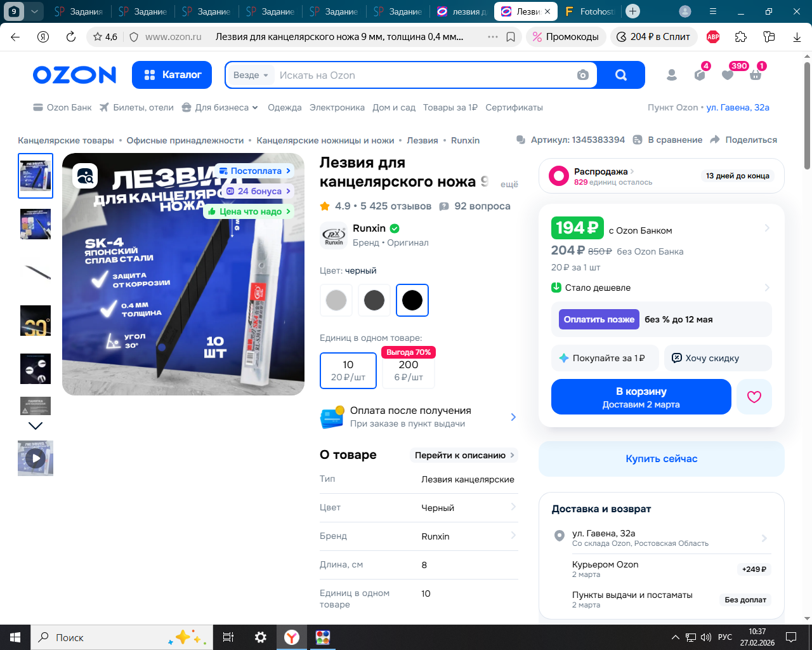Viewport: 812px width, 650px height.
Task: Open 'Товары за 1₽' navigation item
Action: pyautogui.click(x=450, y=108)
